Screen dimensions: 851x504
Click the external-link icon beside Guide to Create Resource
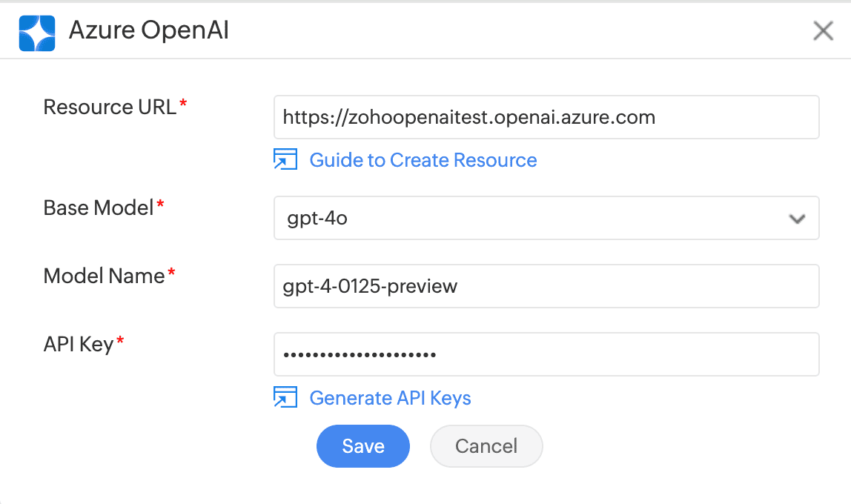coord(285,159)
